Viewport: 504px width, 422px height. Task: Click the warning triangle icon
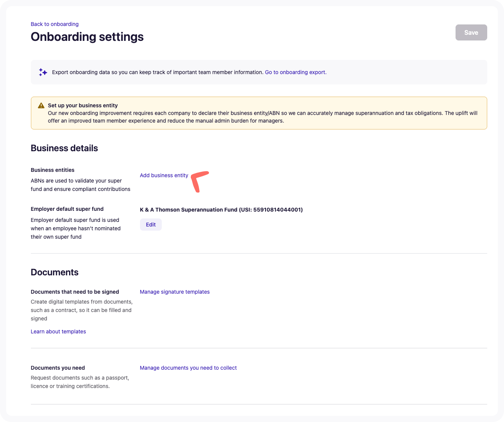(x=41, y=106)
